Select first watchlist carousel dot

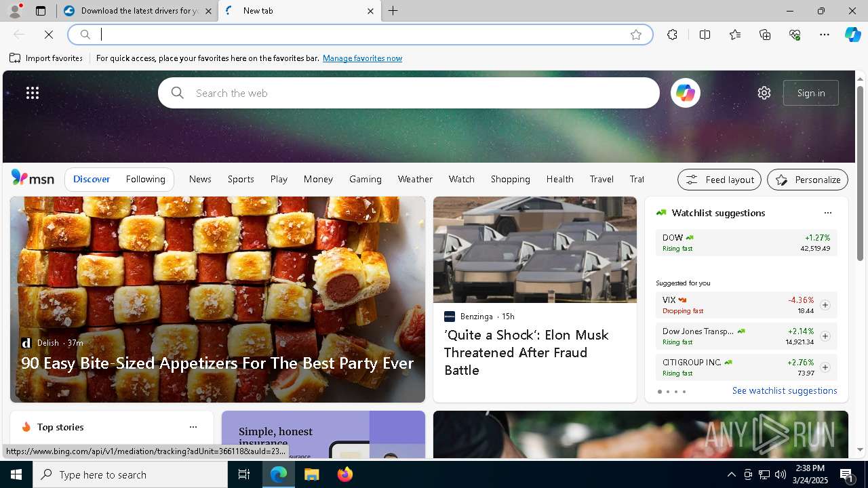[659, 392]
